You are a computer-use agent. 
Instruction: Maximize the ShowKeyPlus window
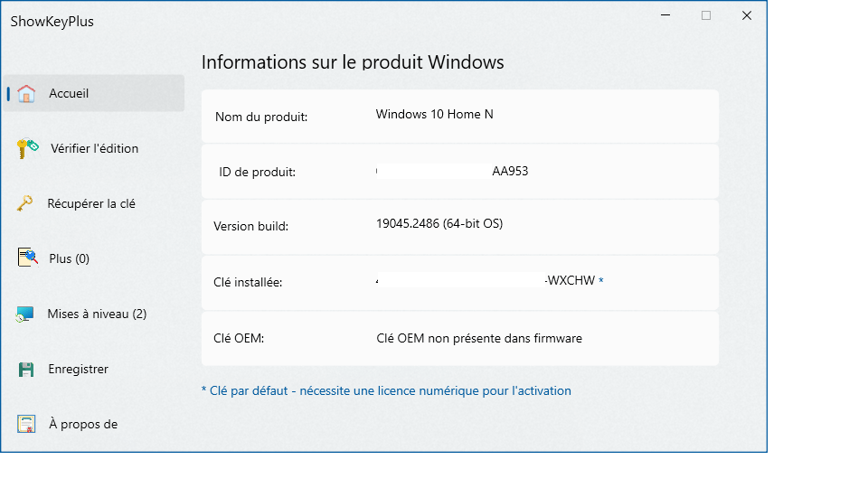pos(706,15)
